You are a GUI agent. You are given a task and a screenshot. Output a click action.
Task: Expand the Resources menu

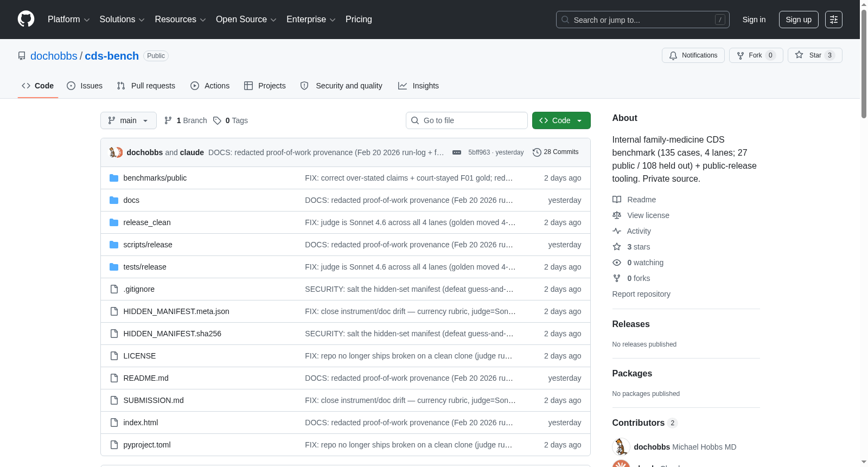[x=180, y=20]
